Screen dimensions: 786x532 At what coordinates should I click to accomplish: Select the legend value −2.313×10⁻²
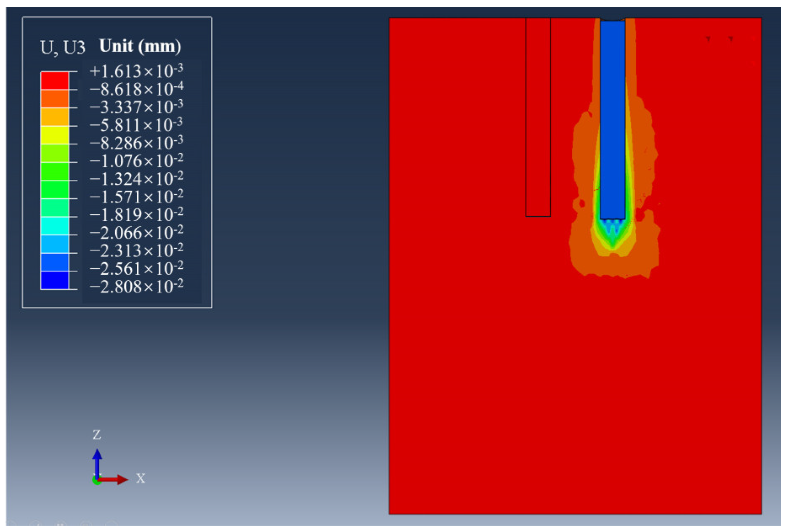136,250
